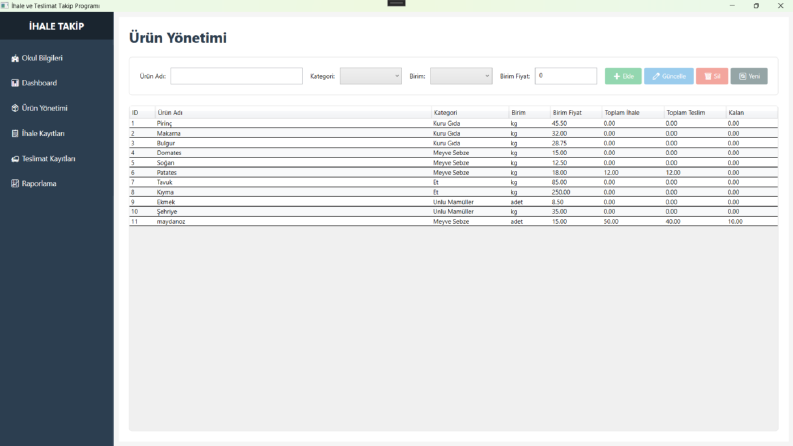Open the Kategori dropdown
The width and height of the screenshot is (793, 446).
point(371,76)
